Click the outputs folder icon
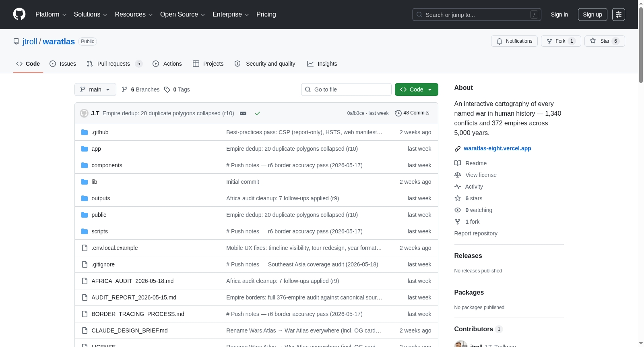This screenshot has width=644, height=347. (85, 198)
